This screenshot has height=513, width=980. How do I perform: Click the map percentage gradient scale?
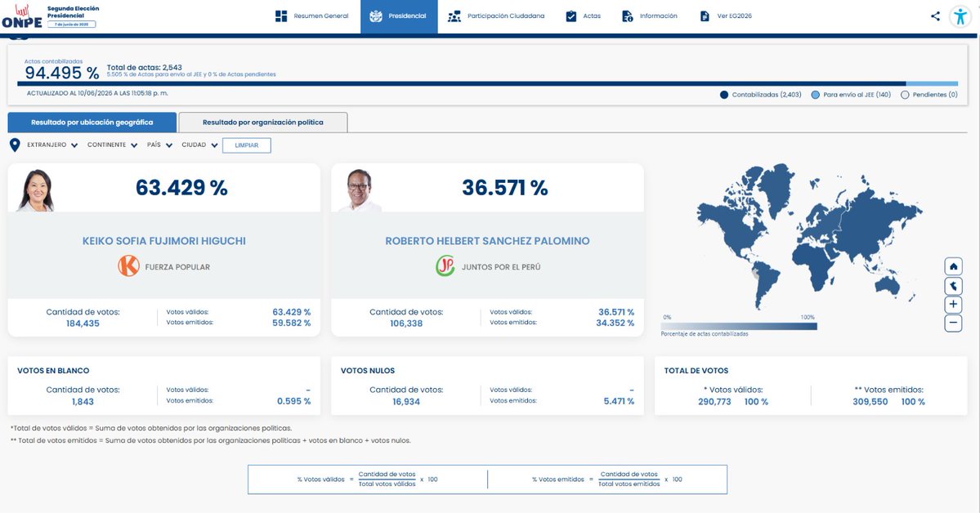coord(739,326)
